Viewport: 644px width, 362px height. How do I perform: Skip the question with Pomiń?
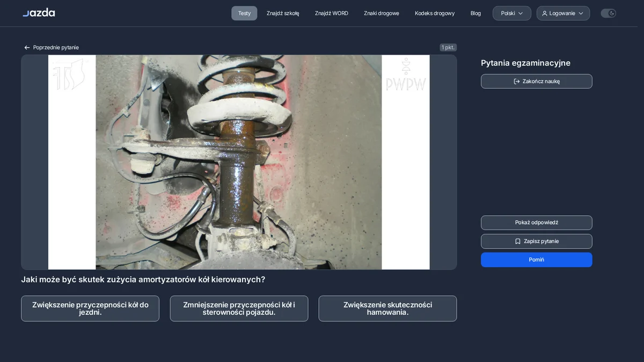pyautogui.click(x=537, y=260)
